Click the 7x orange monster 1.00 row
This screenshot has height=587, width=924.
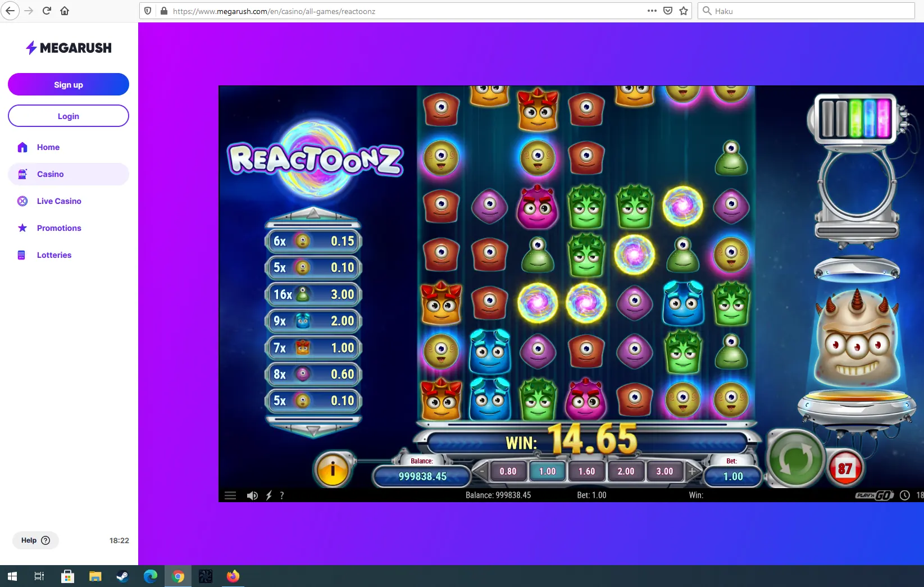click(313, 348)
